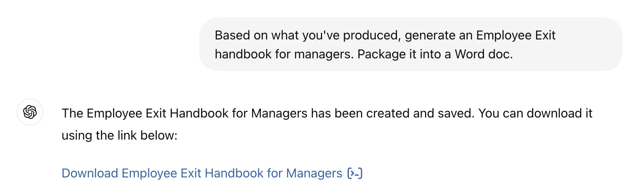
Task: Click "handbook for managers." in user bubble
Action: 284,54
